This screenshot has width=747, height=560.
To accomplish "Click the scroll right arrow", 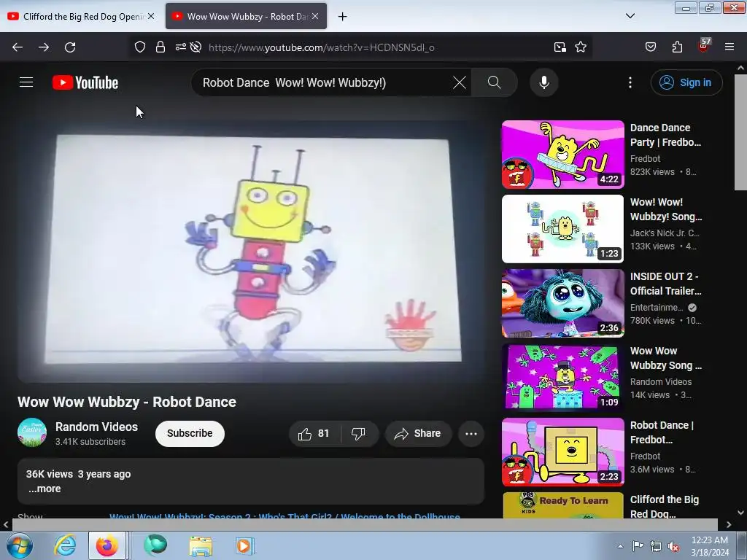I will pos(729,524).
